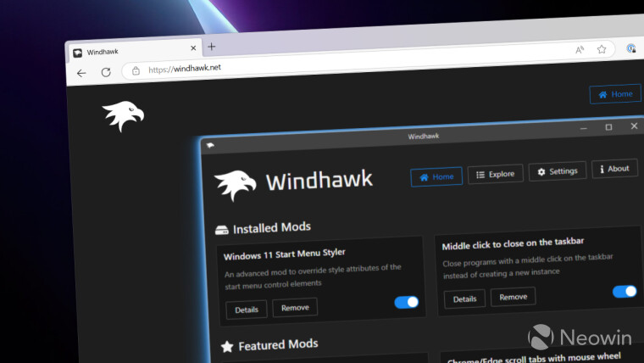This screenshot has width=644, height=363.
Task: Remove the Windows 11 Start Menu Styler mod
Action: coord(295,308)
